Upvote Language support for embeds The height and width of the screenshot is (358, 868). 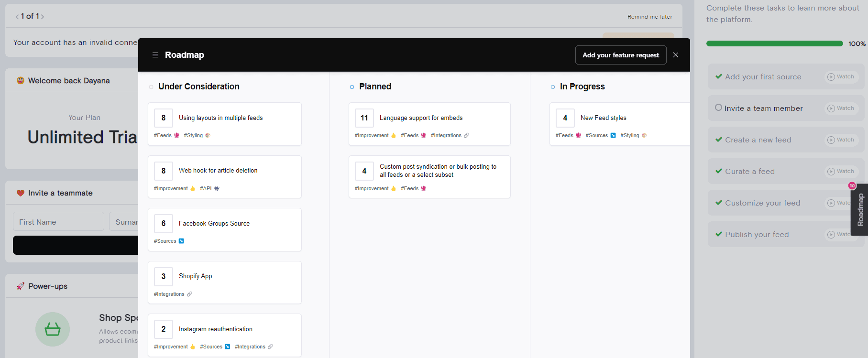(364, 118)
